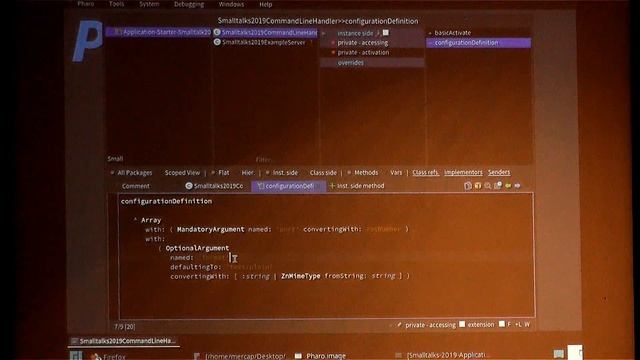Screen dimensions: 640x360
Task: Toggle the F checkbox in status bar
Action: tap(502, 324)
